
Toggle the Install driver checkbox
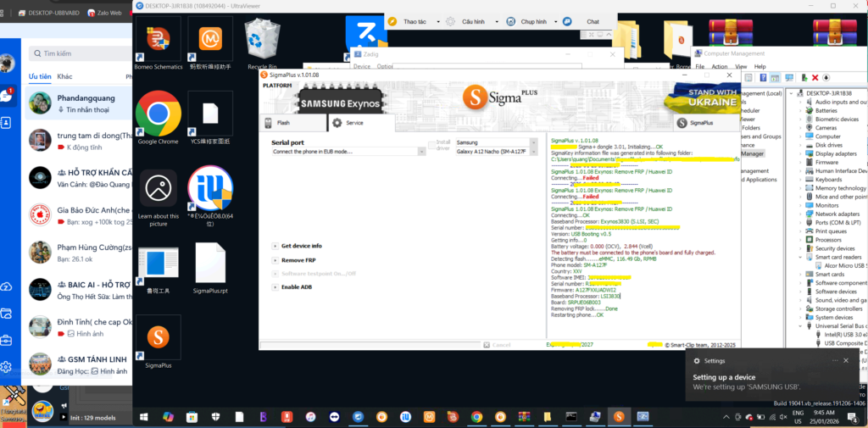click(432, 142)
